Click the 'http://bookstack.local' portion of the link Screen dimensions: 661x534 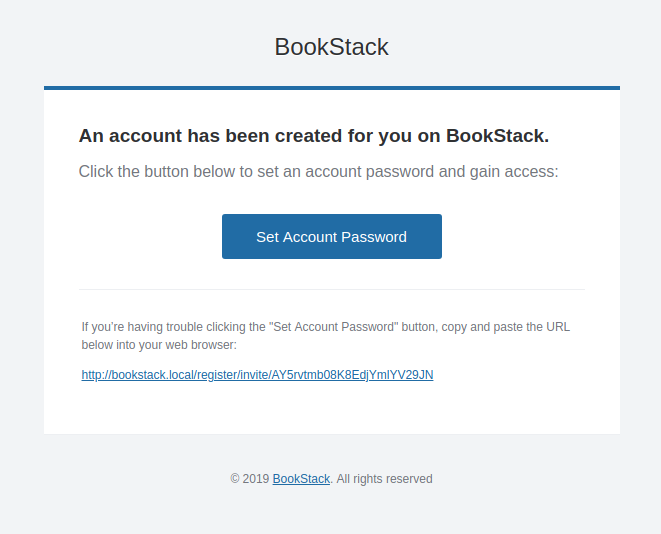[x=137, y=375]
